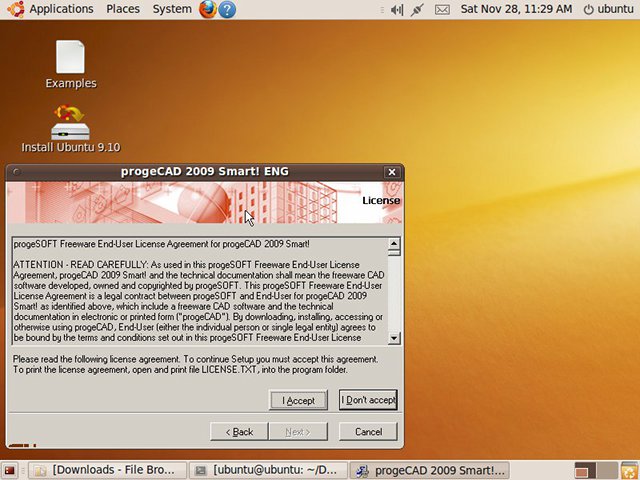Click the progeCAD 2009 Smart! ENG title bar

204,171
